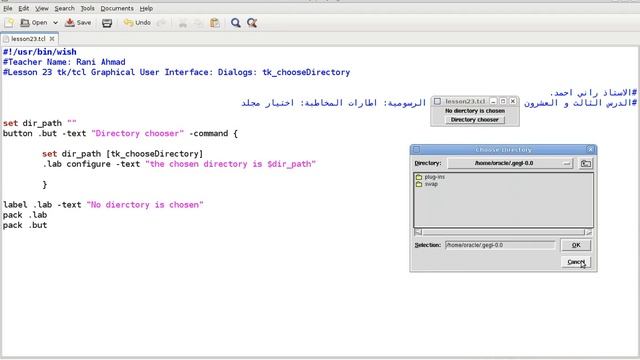Open the Search menu
Image resolution: width=640 pixels, height=360 pixels.
tap(64, 8)
